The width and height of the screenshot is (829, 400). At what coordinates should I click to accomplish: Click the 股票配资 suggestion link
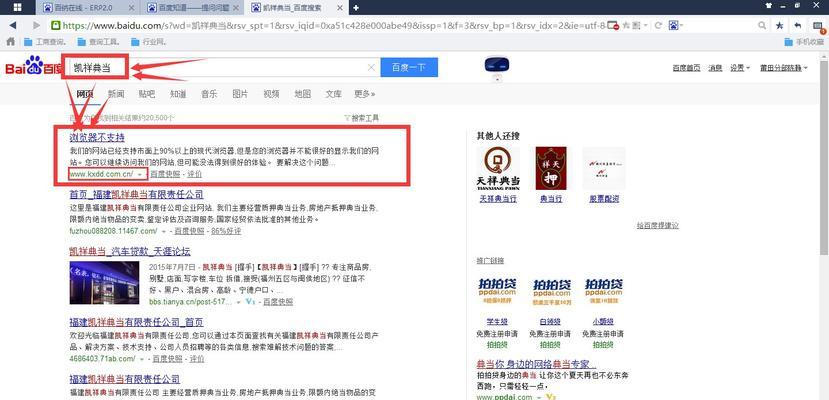[x=604, y=199]
